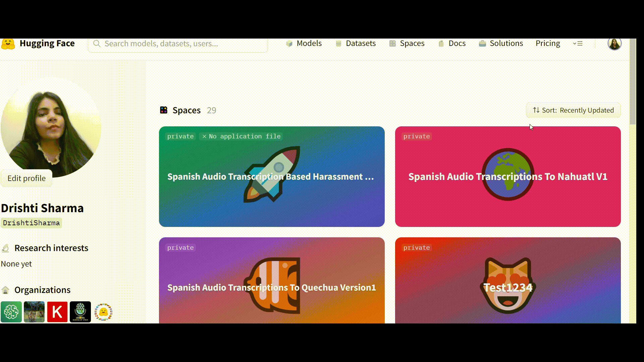Select the green brain organization icon

[x=11, y=312]
